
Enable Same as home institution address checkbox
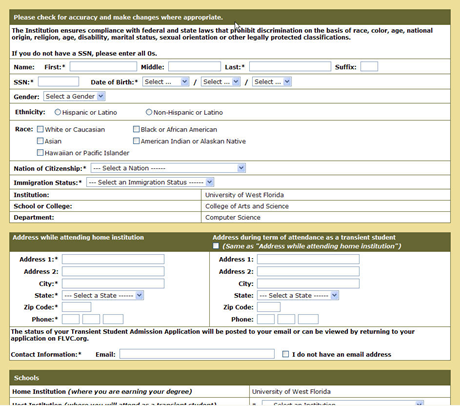(216, 246)
